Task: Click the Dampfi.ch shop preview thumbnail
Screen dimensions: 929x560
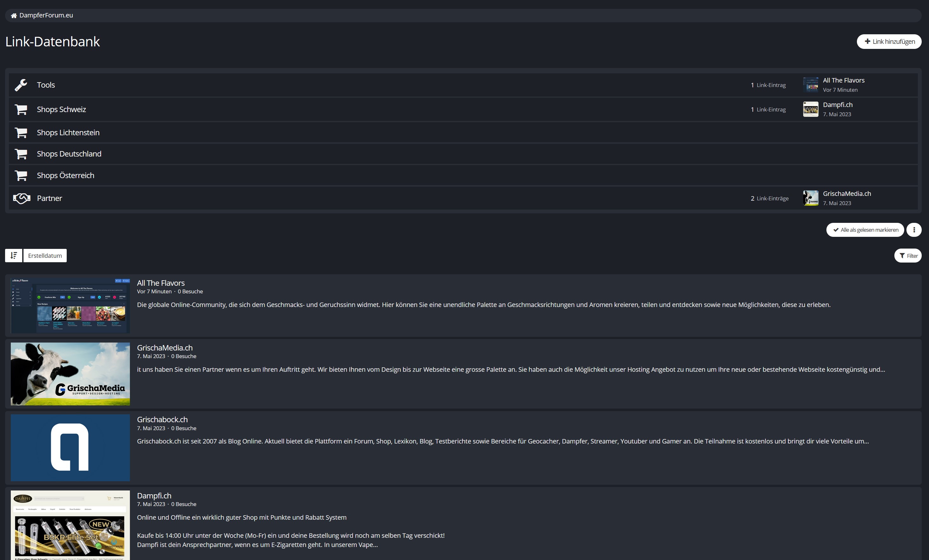Action: tap(70, 524)
